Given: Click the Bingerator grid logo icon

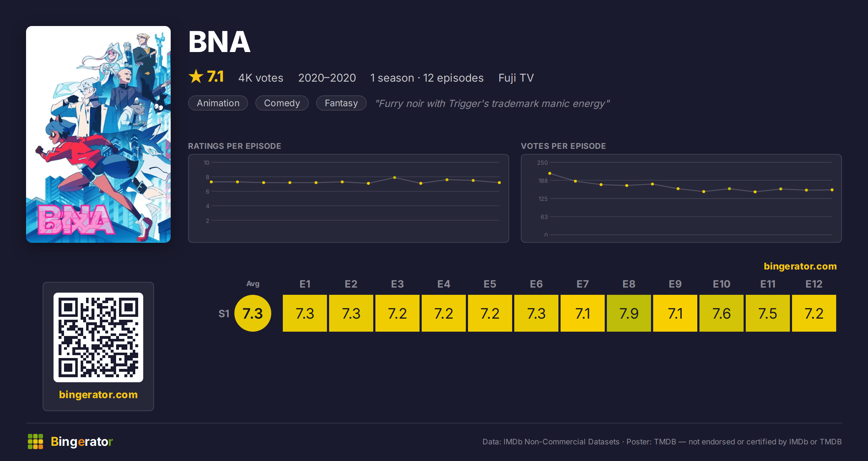Looking at the screenshot, I should (35, 441).
